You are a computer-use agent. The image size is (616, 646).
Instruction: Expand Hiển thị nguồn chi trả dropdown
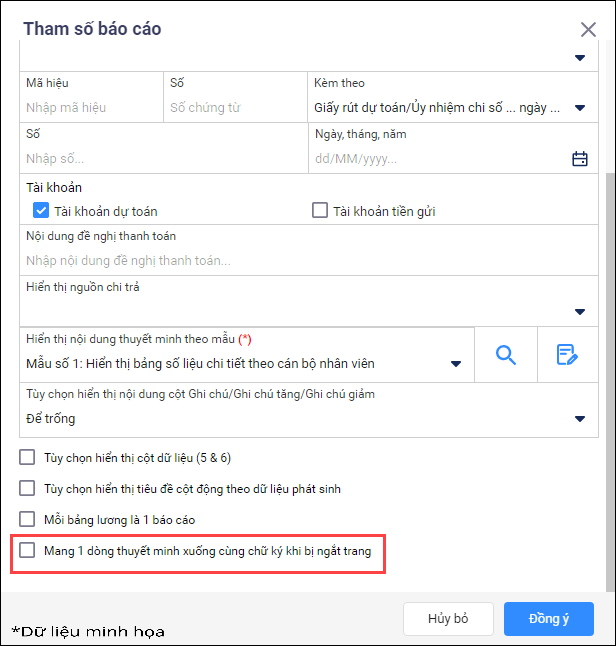(x=580, y=312)
